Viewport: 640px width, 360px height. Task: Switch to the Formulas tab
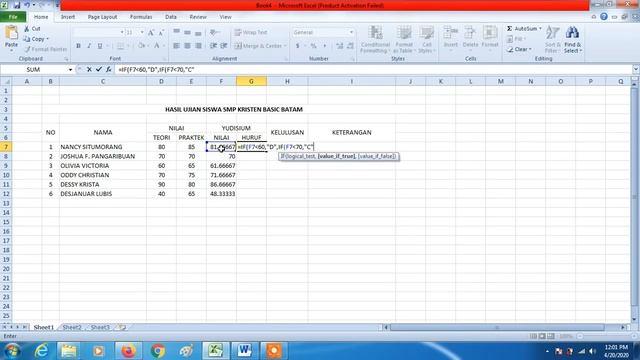(x=141, y=17)
